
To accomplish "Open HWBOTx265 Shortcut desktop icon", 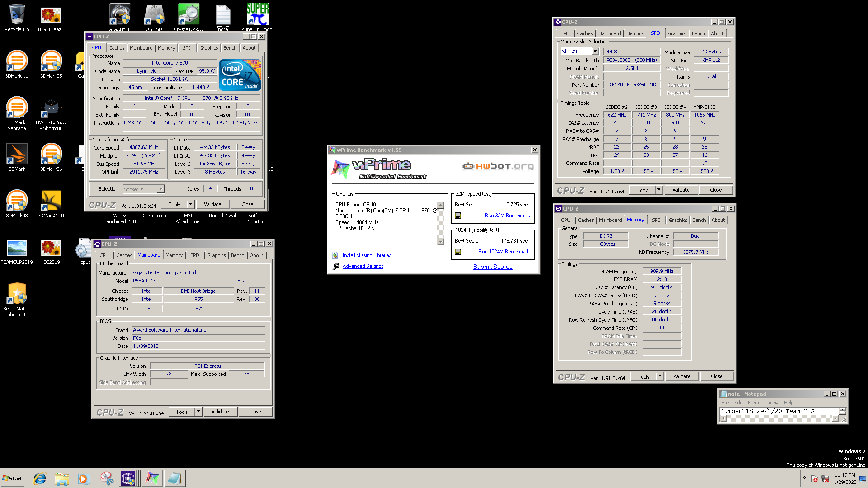I will coord(51,113).
